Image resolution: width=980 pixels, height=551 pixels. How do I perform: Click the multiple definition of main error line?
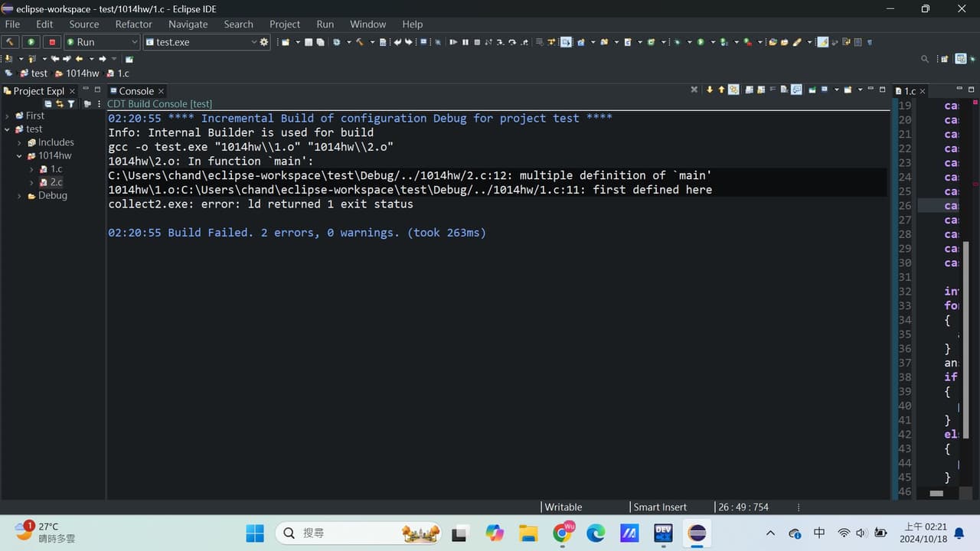coord(410,175)
